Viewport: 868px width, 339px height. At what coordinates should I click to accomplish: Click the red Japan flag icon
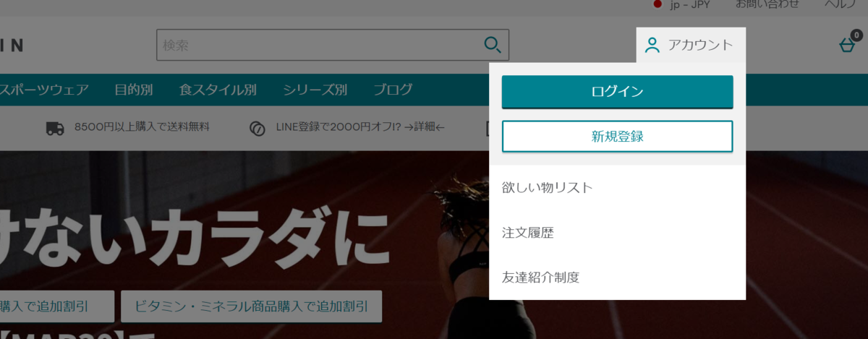[x=658, y=4]
